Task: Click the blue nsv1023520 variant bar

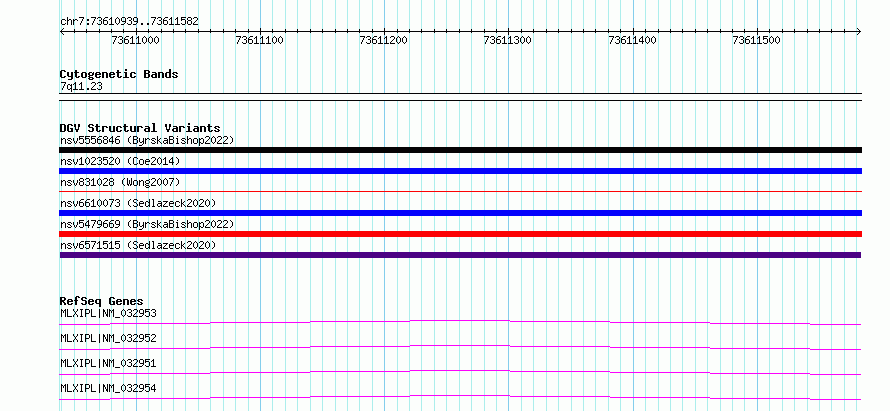Action: [460, 171]
